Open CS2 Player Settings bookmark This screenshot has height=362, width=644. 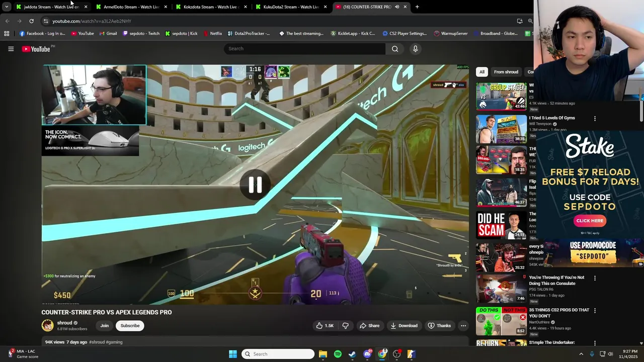(x=404, y=34)
